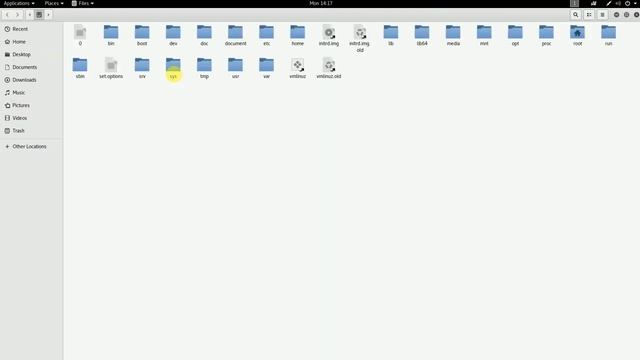Click the right path bar arrow
The image size is (640, 360).
tap(48, 15)
